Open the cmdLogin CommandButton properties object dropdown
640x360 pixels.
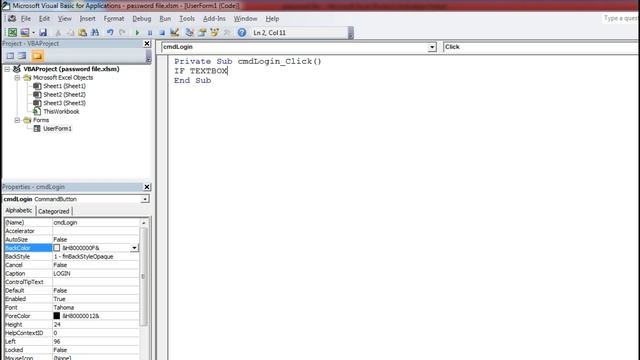pos(145,199)
